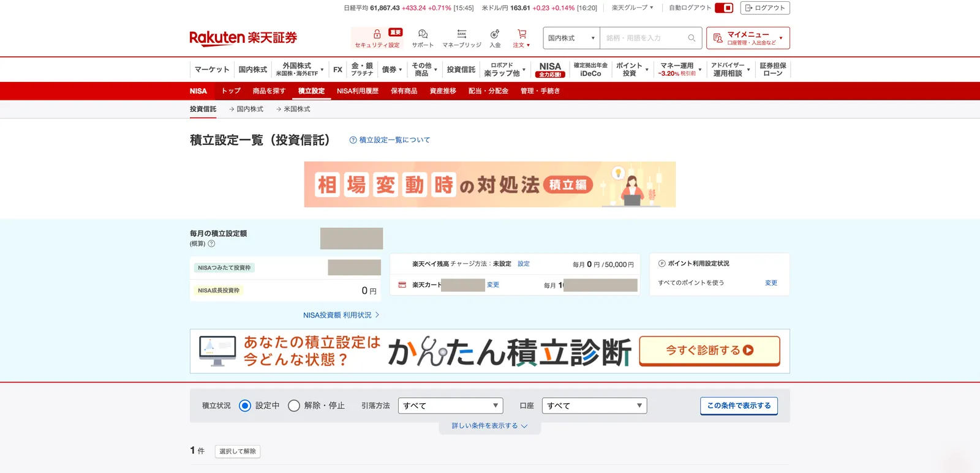Open NISA投資額 利用状況 link
The width and height of the screenshot is (980, 473).
click(341, 315)
